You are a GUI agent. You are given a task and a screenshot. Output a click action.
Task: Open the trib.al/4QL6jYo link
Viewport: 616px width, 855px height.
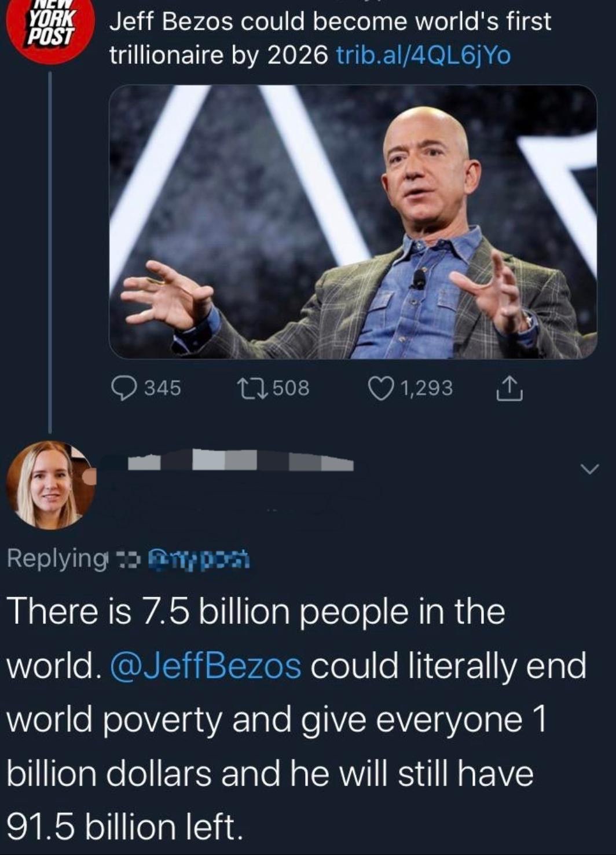pyautogui.click(x=423, y=55)
